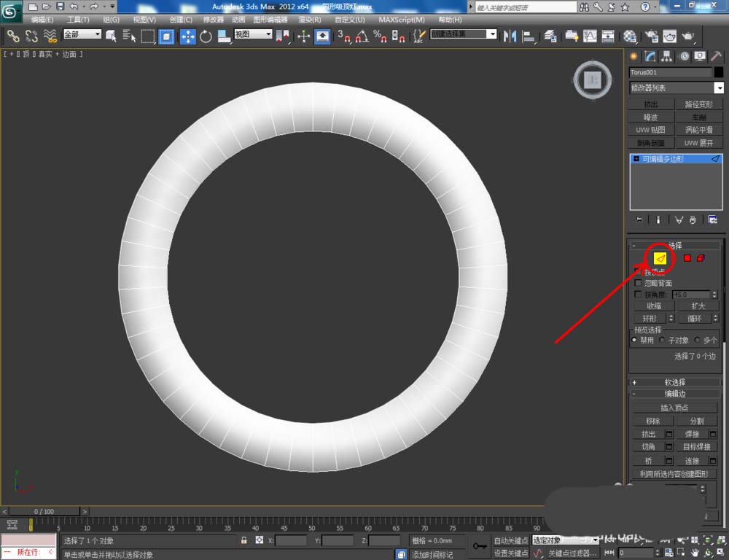Image resolution: width=729 pixels, height=560 pixels.
Task: Click the 插入顶点 button
Action: [674, 408]
